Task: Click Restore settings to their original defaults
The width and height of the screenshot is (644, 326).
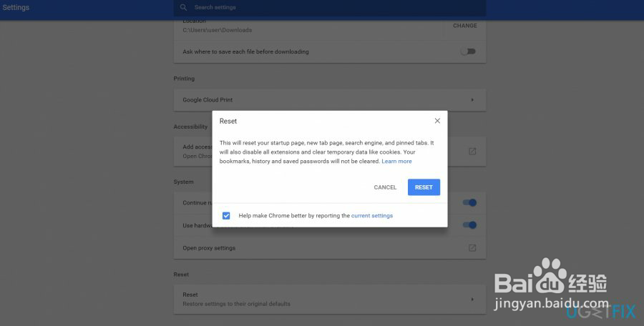Action: pos(236,304)
